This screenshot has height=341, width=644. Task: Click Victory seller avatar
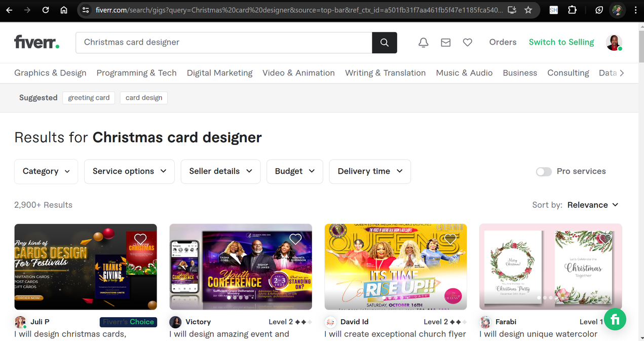(x=175, y=322)
